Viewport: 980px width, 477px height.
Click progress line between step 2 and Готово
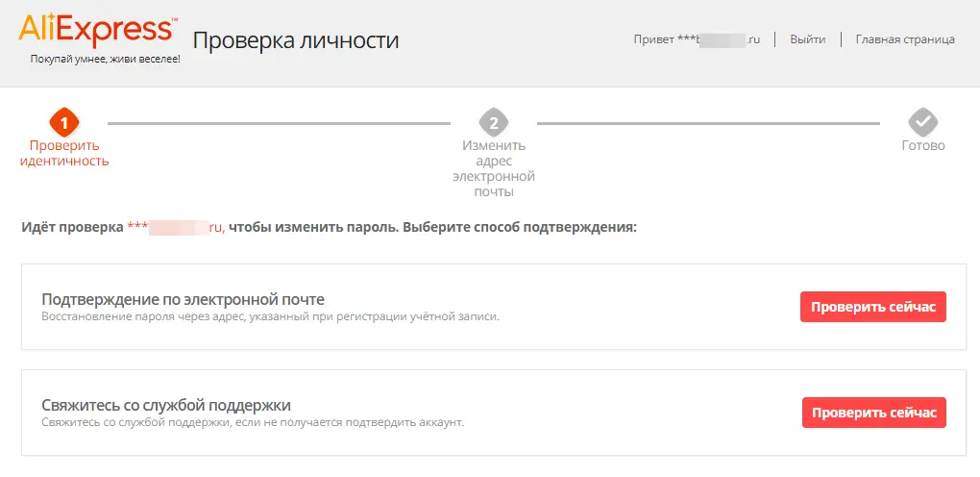[x=708, y=123]
